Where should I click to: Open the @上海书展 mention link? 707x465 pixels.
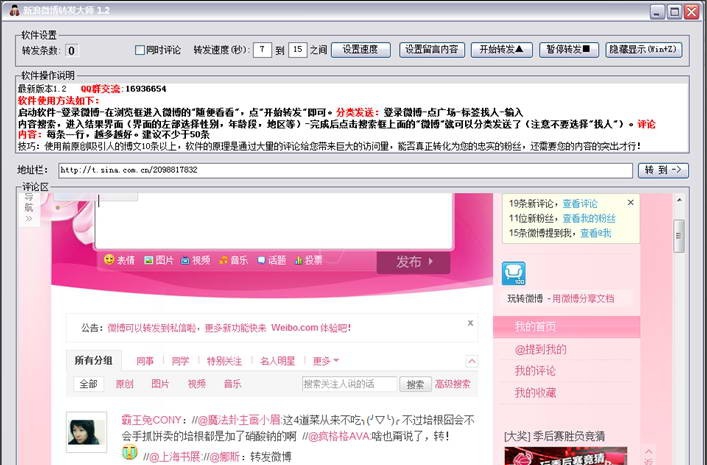click(x=174, y=456)
